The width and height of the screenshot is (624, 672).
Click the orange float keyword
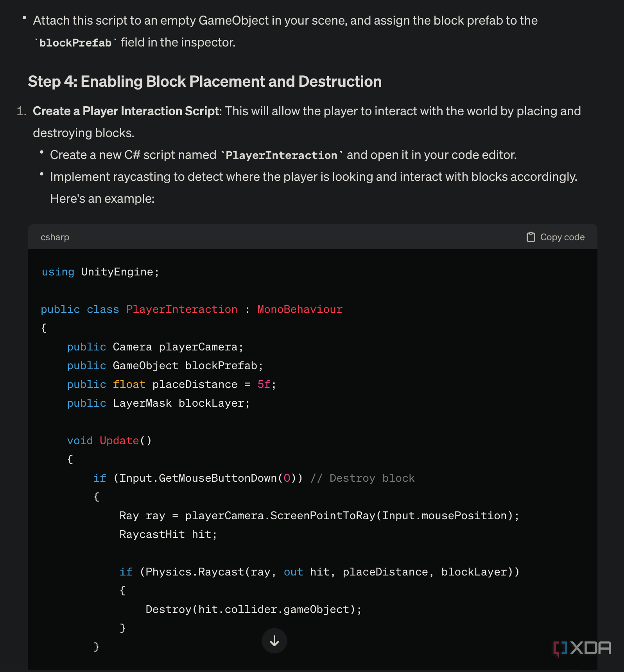129,384
